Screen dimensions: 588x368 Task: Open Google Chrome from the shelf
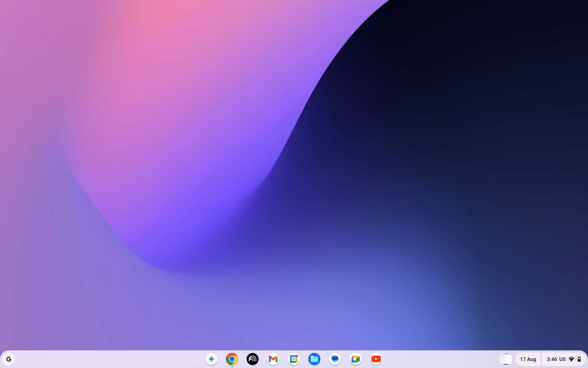click(x=232, y=359)
